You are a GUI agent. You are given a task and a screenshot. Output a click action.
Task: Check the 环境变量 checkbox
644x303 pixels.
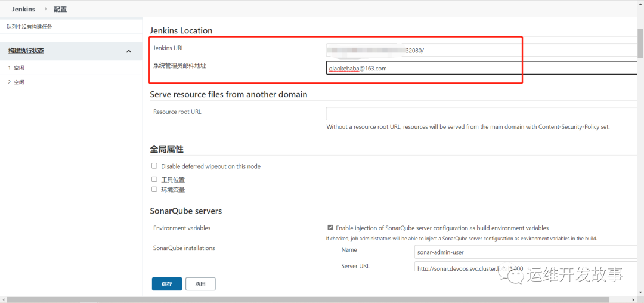tap(154, 190)
